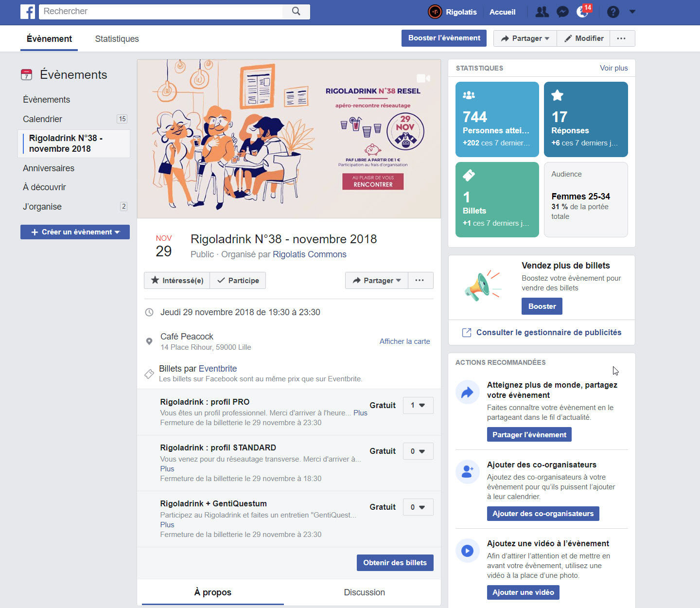The width and height of the screenshot is (700, 608).
Task: Click the clock icon beside event date
Action: point(149,312)
